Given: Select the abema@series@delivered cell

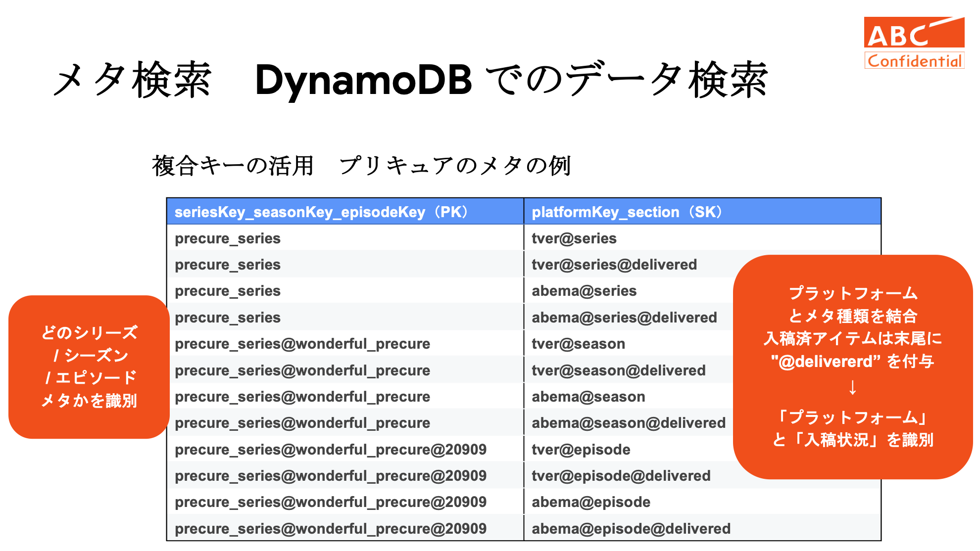Looking at the screenshot, I should 624,318.
